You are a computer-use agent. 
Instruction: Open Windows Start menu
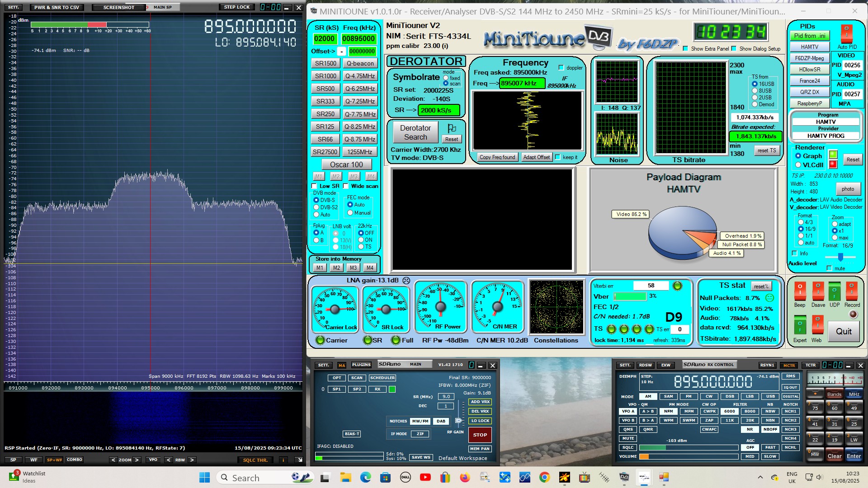204,477
